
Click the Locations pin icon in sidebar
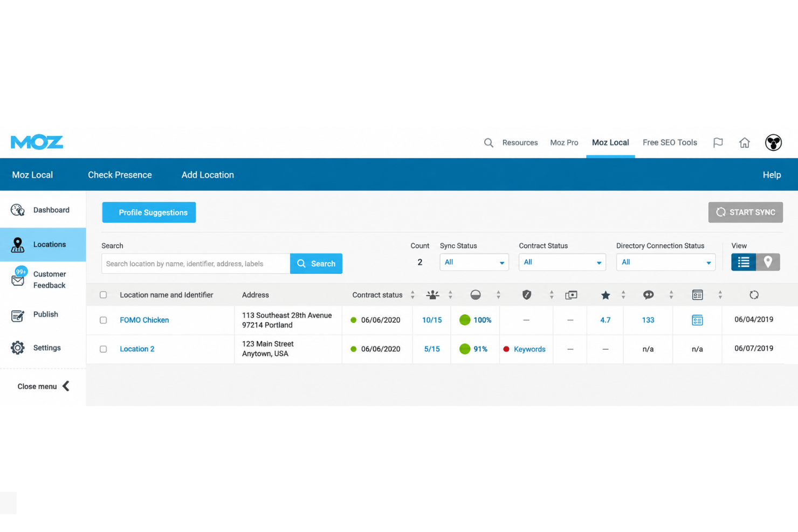pos(18,245)
